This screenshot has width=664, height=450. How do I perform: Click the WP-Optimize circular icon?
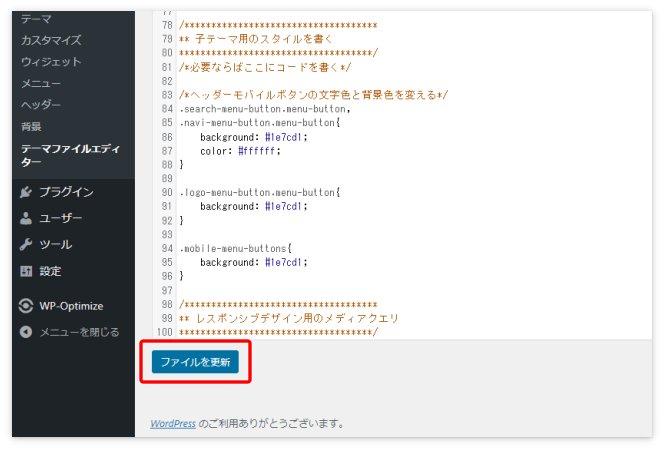26,306
